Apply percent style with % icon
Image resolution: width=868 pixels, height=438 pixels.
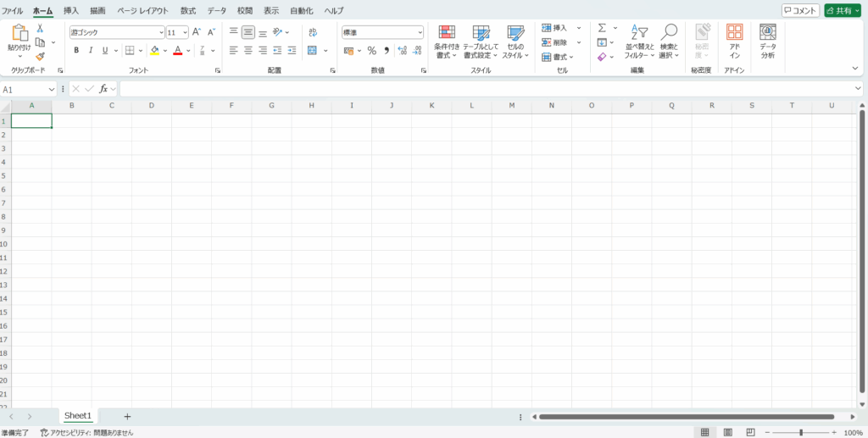coord(372,50)
